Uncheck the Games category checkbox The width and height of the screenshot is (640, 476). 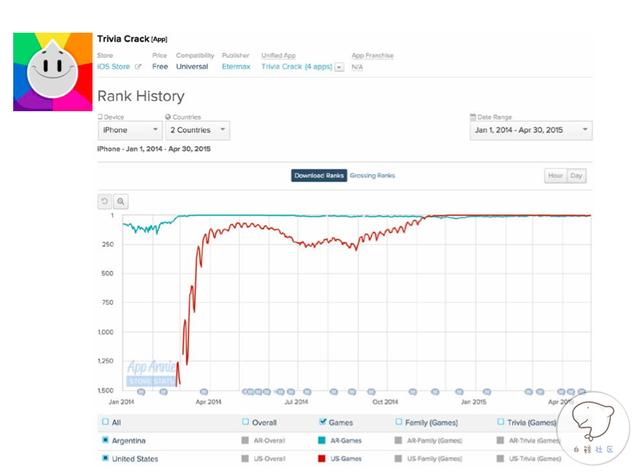coord(321,422)
